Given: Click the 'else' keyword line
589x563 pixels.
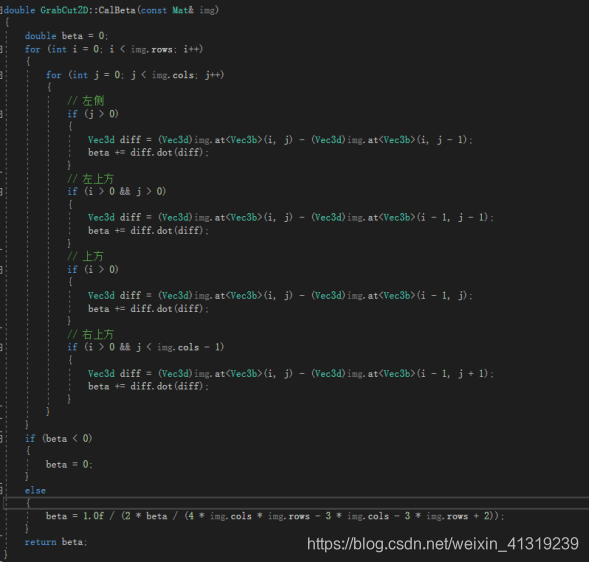Looking at the screenshot, I should point(35,491).
